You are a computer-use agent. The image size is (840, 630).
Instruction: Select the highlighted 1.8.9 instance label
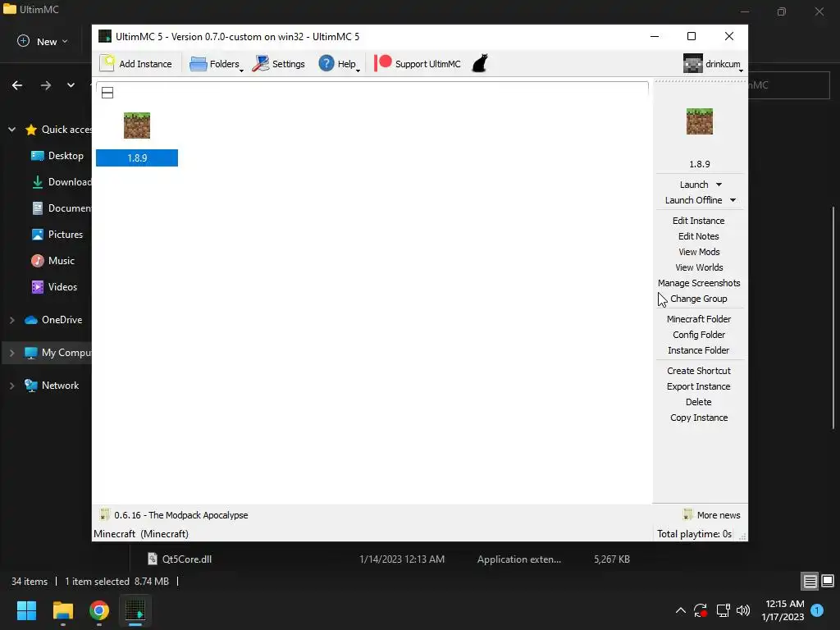coord(137,158)
